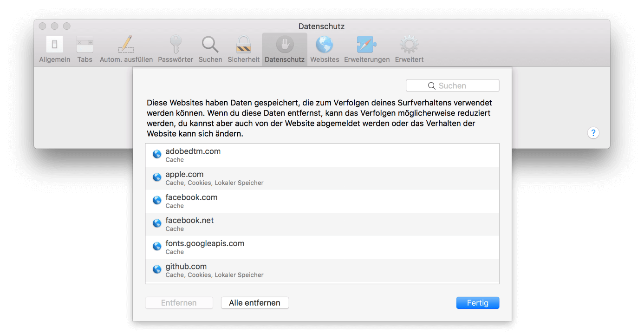
Task: Switch to the Websites tab label
Action: (x=325, y=59)
